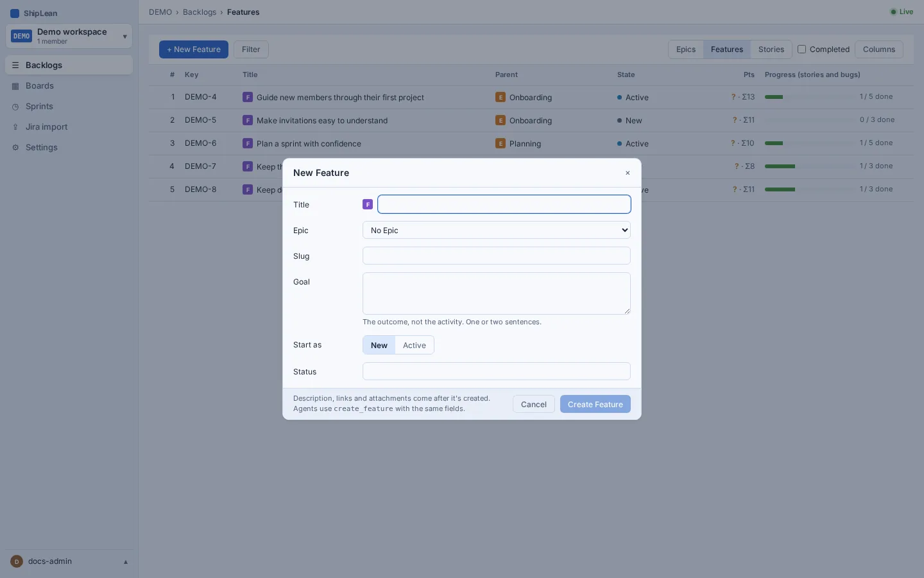Image resolution: width=924 pixels, height=578 pixels.
Task: Click the docs-admin avatar icon
Action: [x=17, y=561]
